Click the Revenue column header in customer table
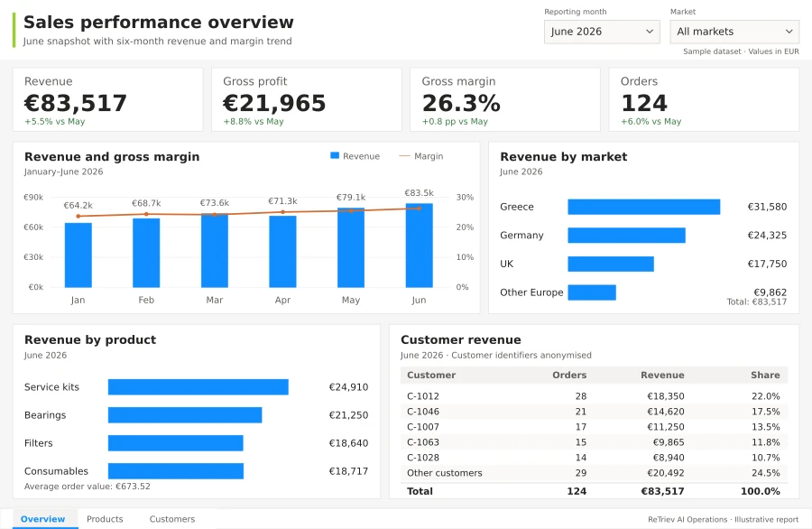This screenshot has width=812, height=529. point(662,376)
